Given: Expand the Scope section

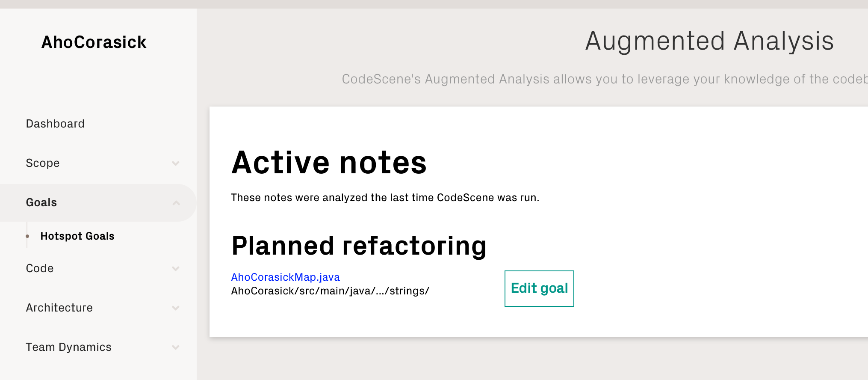Looking at the screenshot, I should (x=43, y=163).
